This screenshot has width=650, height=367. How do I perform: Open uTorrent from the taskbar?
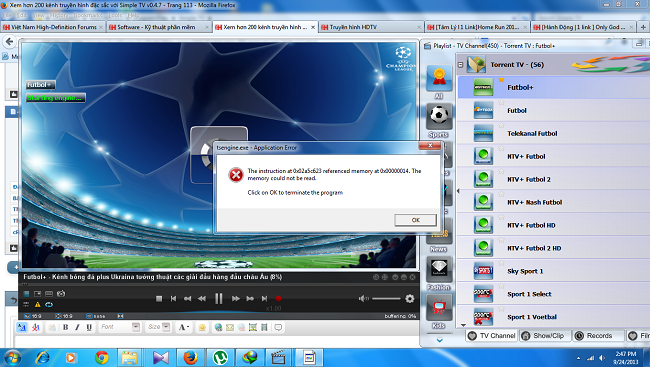220,357
